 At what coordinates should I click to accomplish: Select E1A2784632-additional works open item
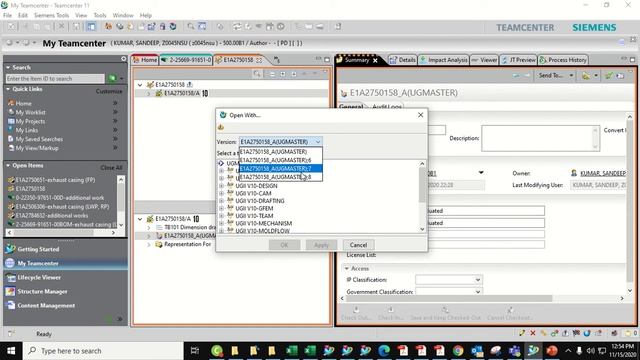(x=52, y=216)
